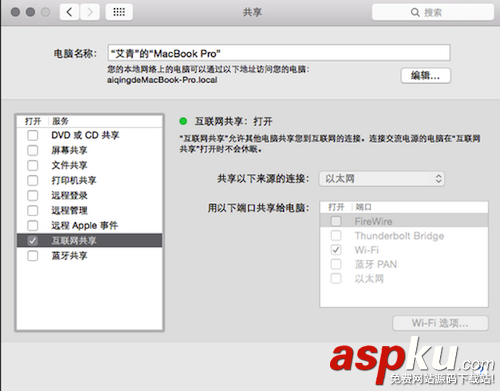Enable 蓝牙共享 checkbox
This screenshot has height=391, width=500.
[33, 256]
